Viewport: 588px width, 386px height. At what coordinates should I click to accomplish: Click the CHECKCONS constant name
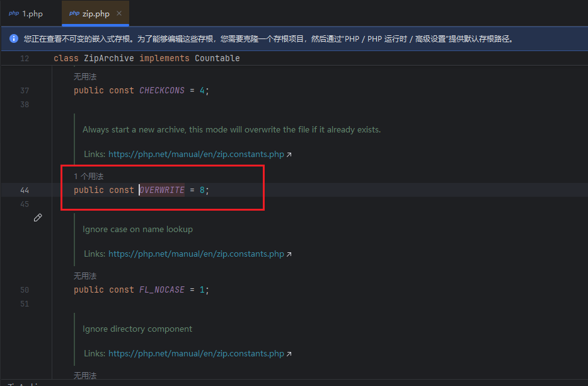162,90
